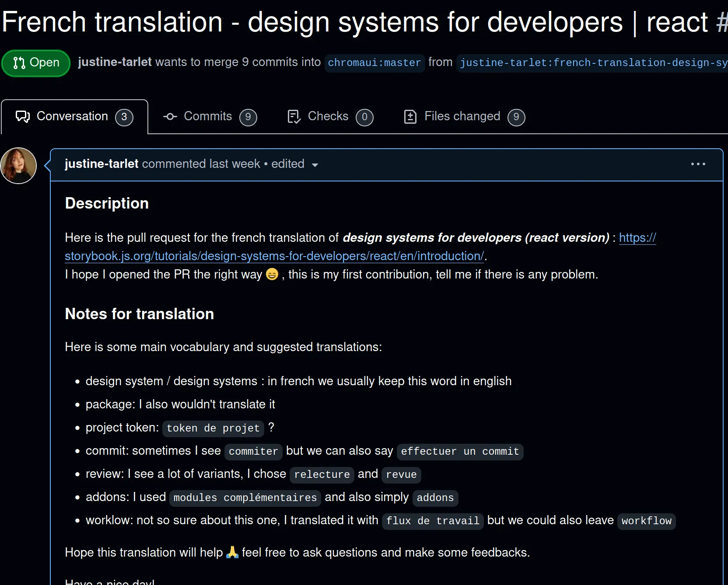Click the Conversation counter badge showing 3
Image resolution: width=728 pixels, height=585 pixels.
[x=124, y=117]
